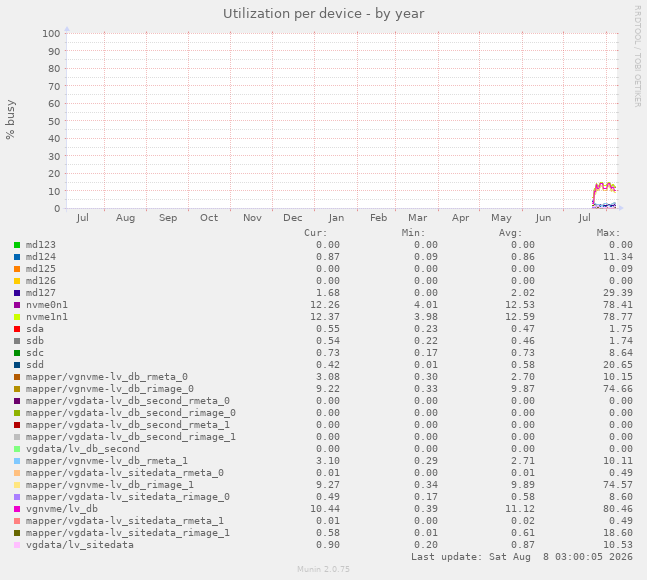Select mapper/vgnvme-lv_db_rmeta_1 label

tap(107, 461)
